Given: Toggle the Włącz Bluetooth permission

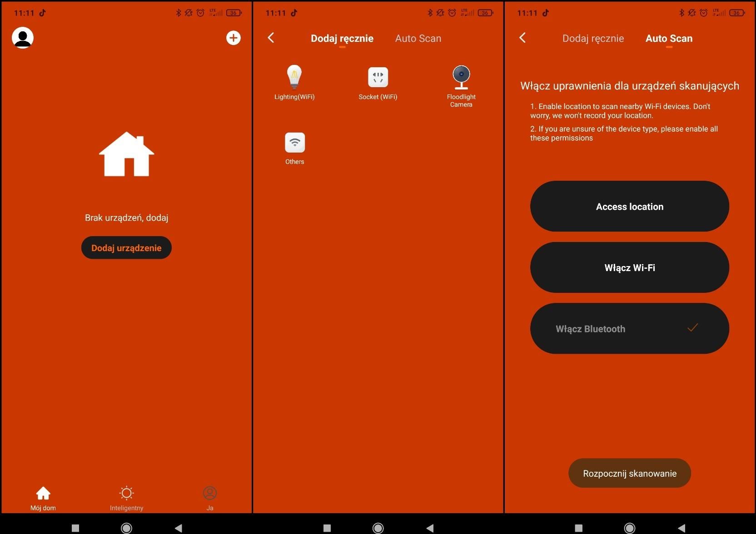Looking at the screenshot, I should pyautogui.click(x=629, y=328).
